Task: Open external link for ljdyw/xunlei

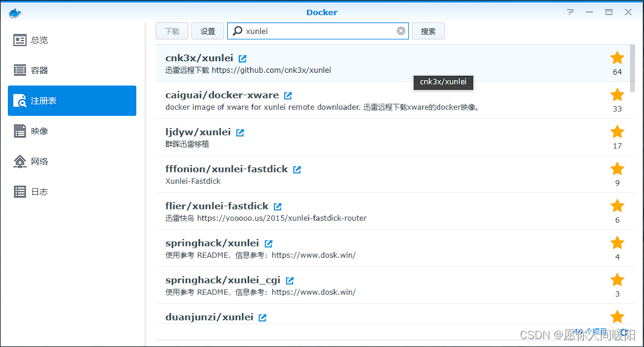Action: click(240, 133)
